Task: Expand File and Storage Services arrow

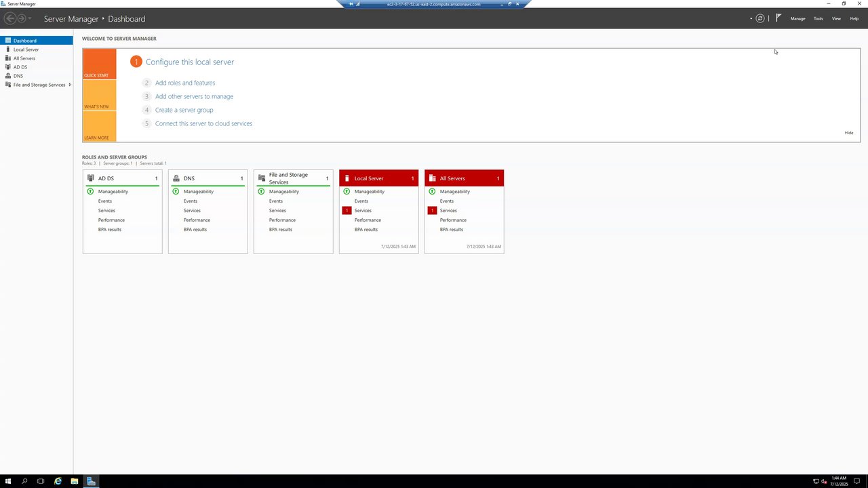Action: click(70, 85)
